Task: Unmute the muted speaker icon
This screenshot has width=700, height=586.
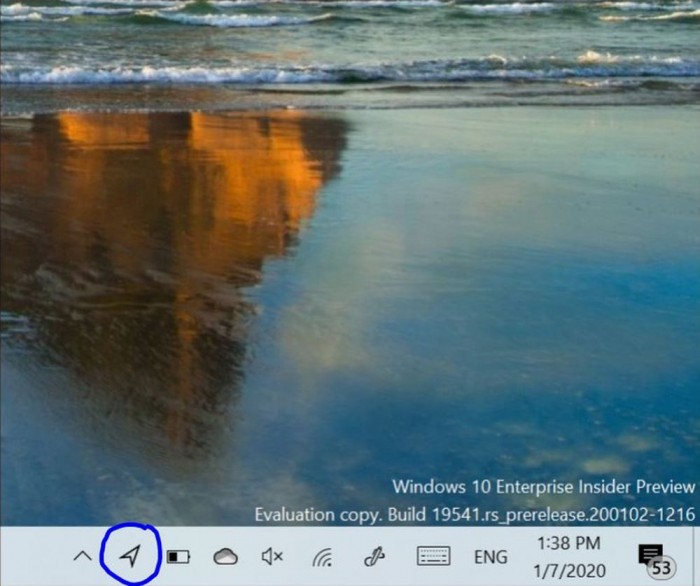Action: [272, 557]
